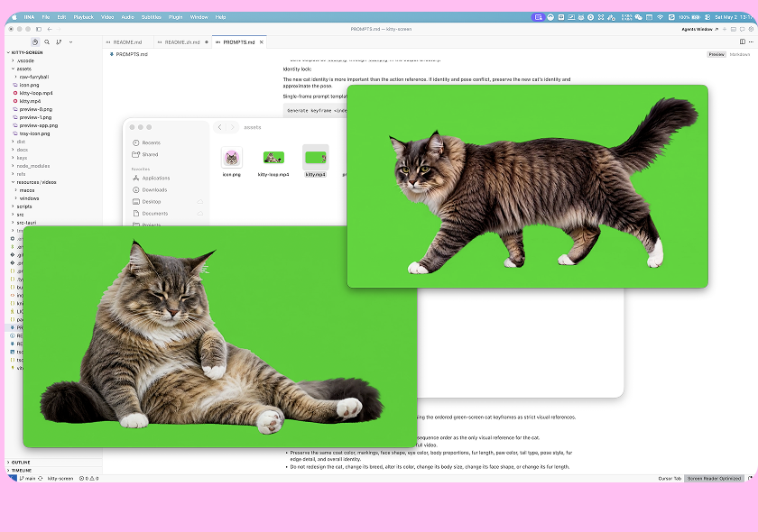Click the Wi-Fi menu bar icon
Viewport: 758px width, 532px height.
[660, 17]
